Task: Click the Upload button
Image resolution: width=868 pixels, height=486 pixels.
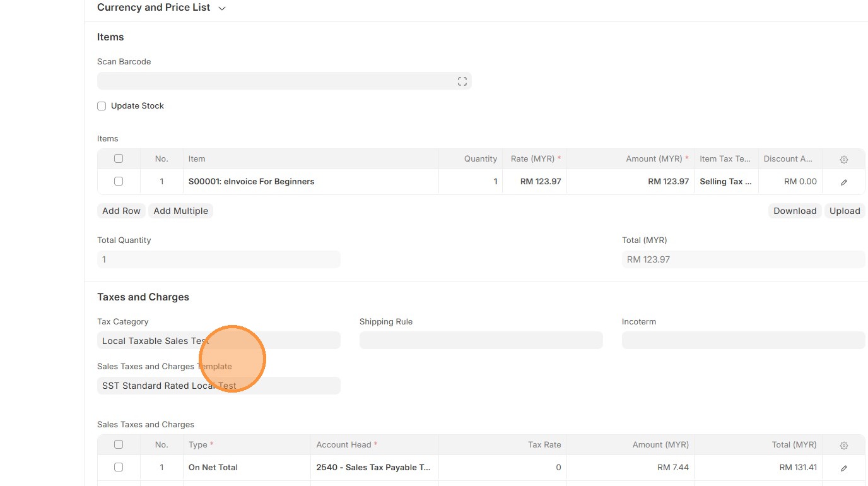Action: [844, 211]
